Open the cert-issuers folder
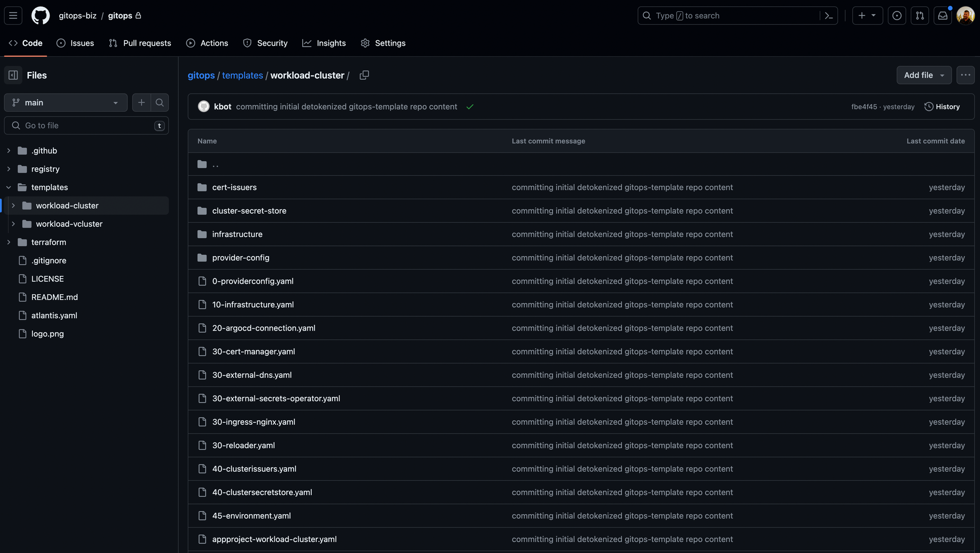 coord(234,188)
